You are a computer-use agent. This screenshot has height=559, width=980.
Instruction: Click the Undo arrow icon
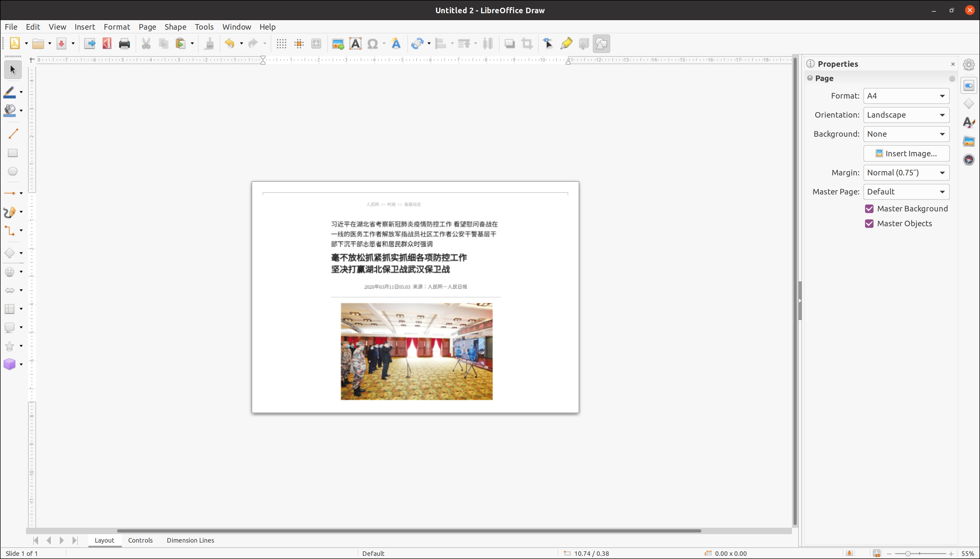pos(229,43)
